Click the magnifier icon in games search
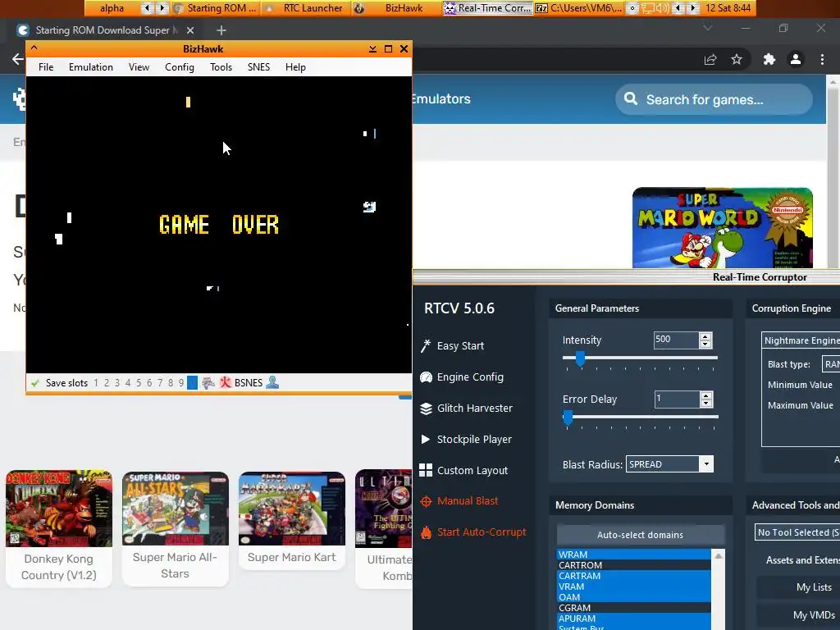Viewport: 840px width, 630px height. [x=631, y=99]
